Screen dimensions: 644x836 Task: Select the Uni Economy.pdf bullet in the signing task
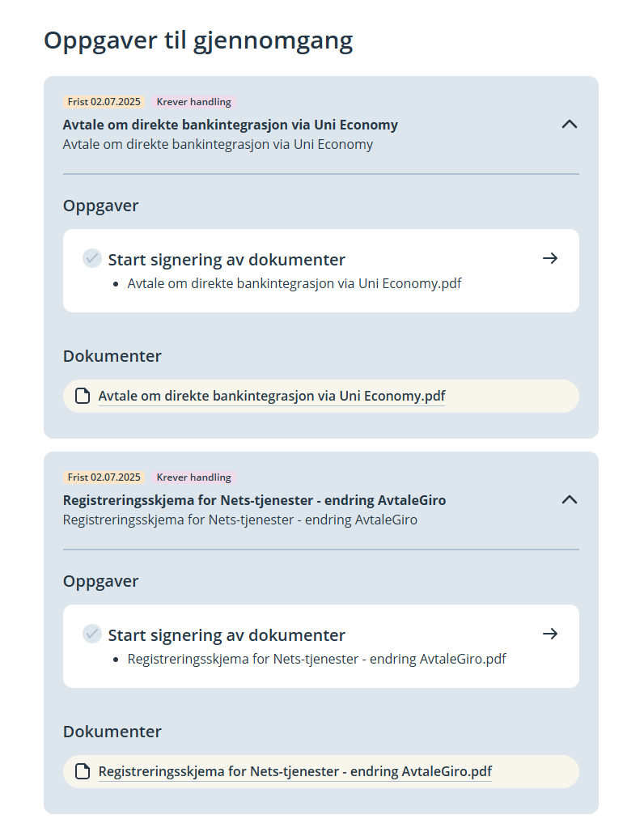coord(294,284)
